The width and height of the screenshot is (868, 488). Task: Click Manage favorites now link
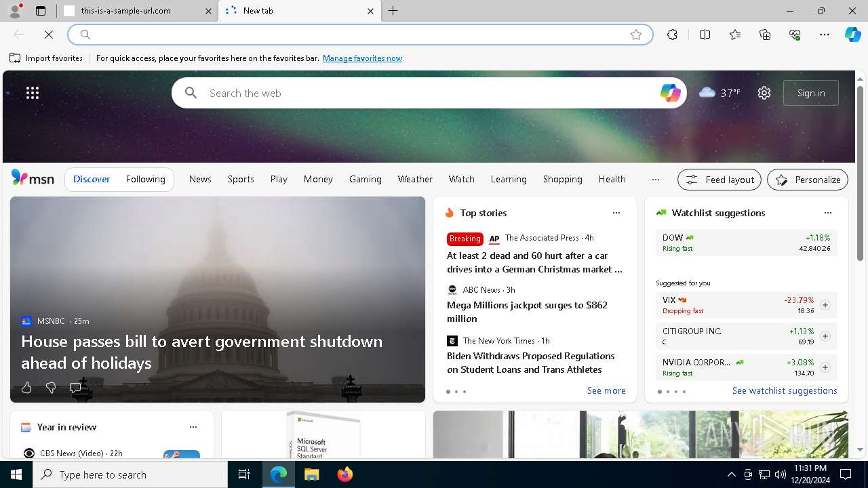362,58
